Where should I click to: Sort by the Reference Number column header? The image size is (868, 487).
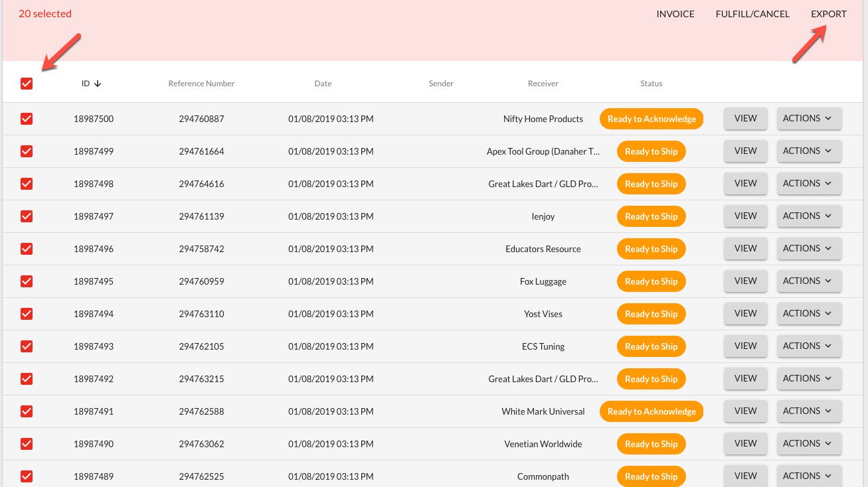tap(201, 84)
